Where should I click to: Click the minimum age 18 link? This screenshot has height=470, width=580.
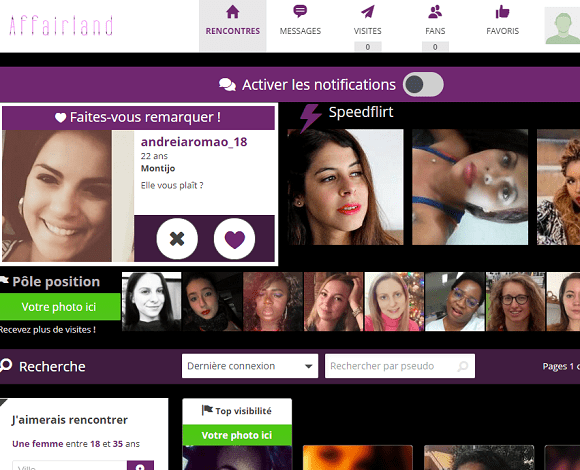click(x=95, y=444)
